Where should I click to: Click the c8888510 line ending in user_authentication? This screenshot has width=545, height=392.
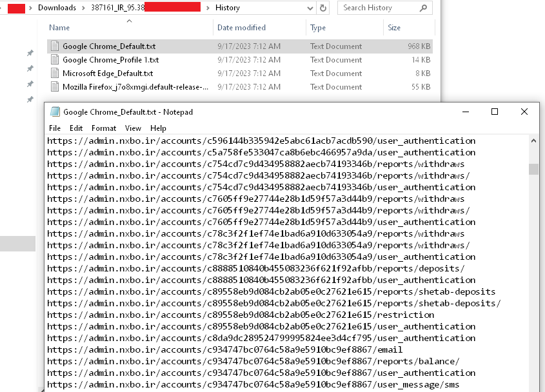261,280
